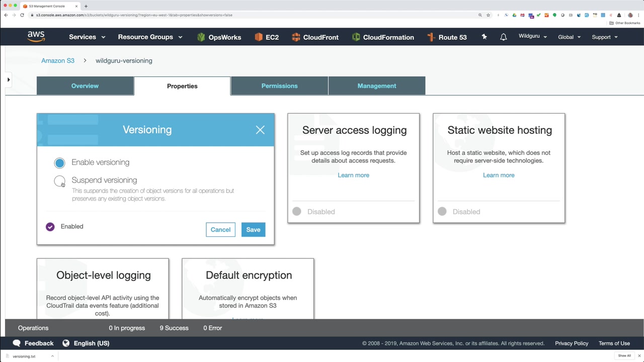The height and width of the screenshot is (362, 644).
Task: Select the Properties tab
Action: click(182, 86)
